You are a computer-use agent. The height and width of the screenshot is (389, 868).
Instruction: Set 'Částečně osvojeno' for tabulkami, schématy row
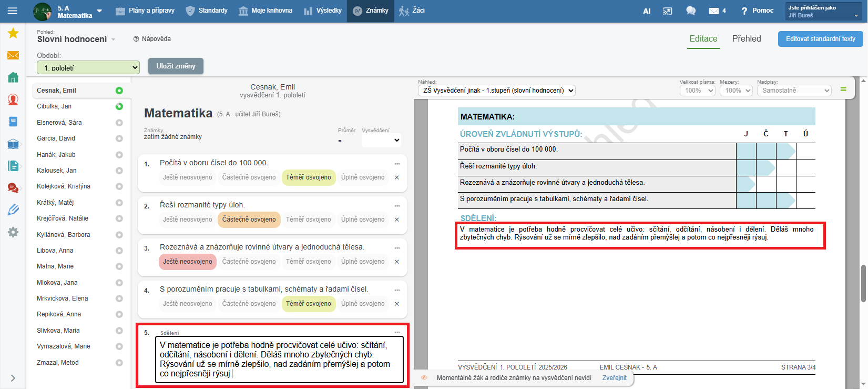point(249,304)
